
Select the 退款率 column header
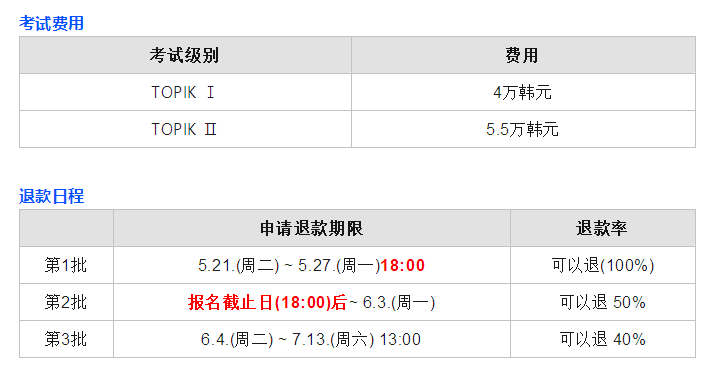[x=602, y=228]
